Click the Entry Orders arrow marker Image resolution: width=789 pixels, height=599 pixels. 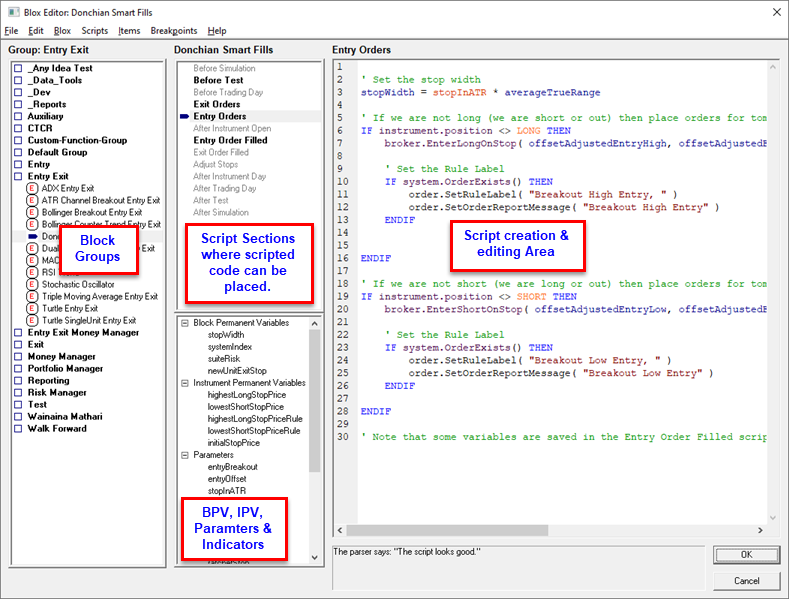point(184,116)
